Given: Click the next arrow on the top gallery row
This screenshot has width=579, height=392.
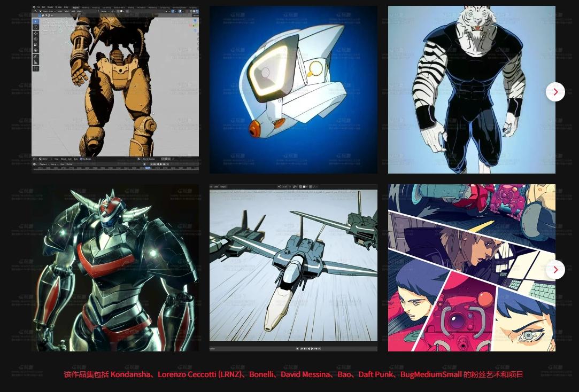Looking at the screenshot, I should 555,92.
